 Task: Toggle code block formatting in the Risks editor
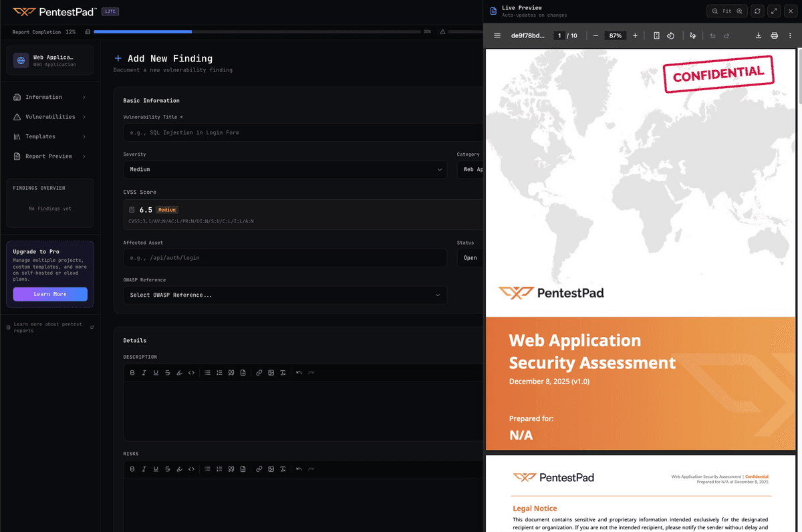click(x=191, y=469)
